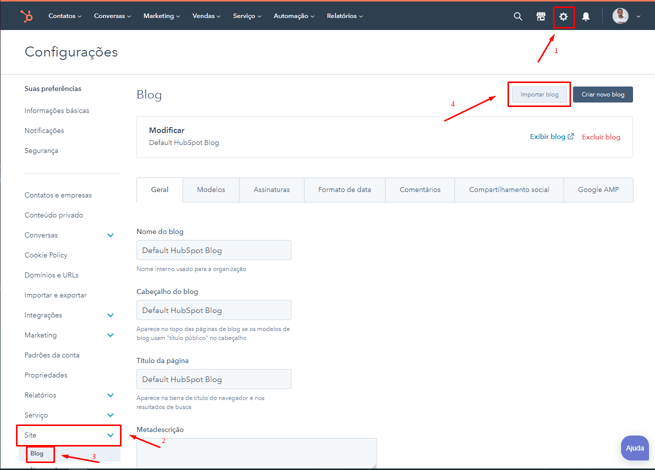Viewport: 655px width, 470px height.
Task: Open the Settings gear icon
Action: click(564, 17)
